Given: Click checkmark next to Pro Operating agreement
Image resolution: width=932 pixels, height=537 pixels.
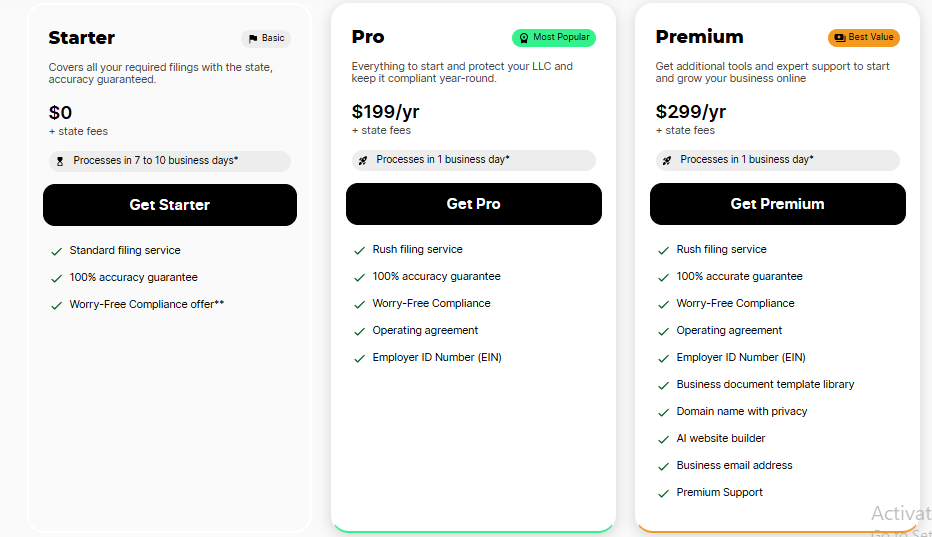Looking at the screenshot, I should (x=359, y=331).
